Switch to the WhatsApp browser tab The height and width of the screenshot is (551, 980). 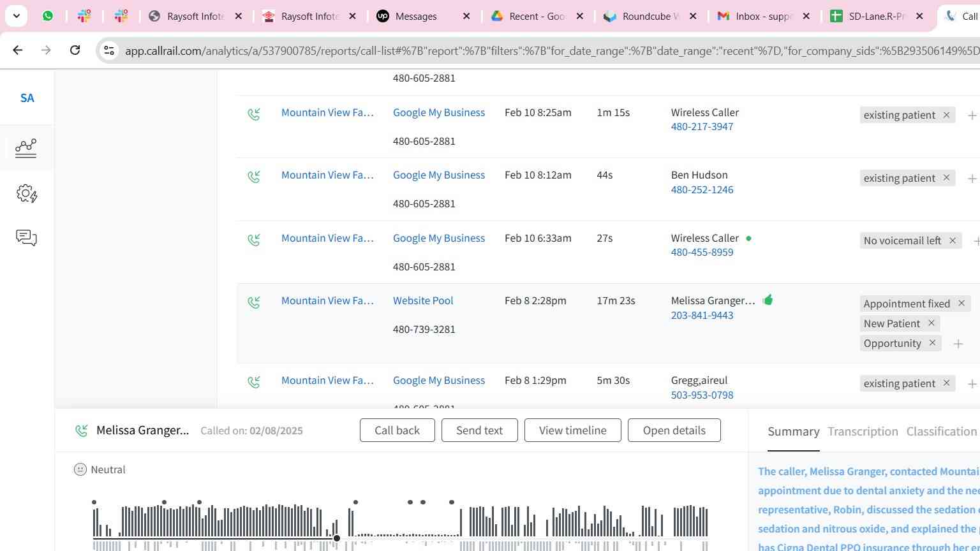[48, 16]
